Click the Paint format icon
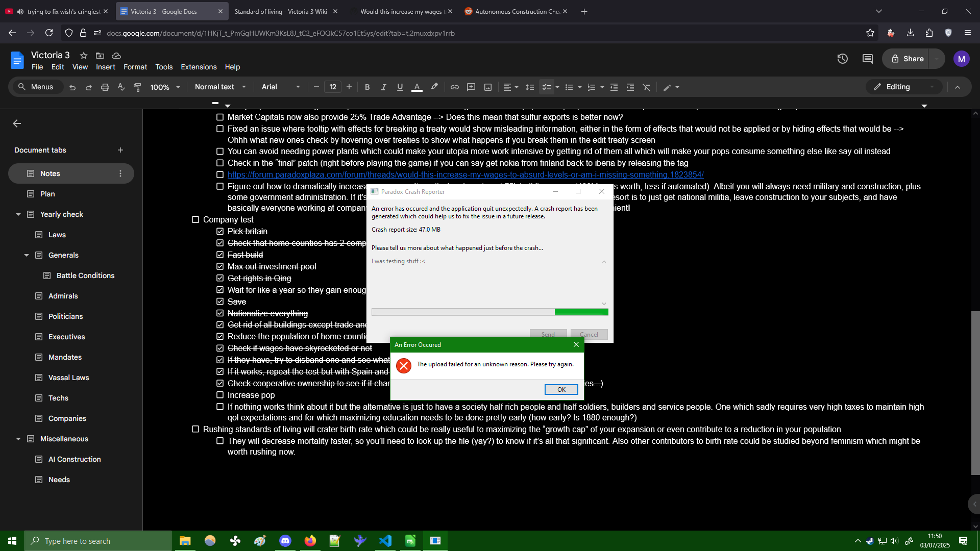The width and height of the screenshot is (980, 551). pyautogui.click(x=137, y=87)
